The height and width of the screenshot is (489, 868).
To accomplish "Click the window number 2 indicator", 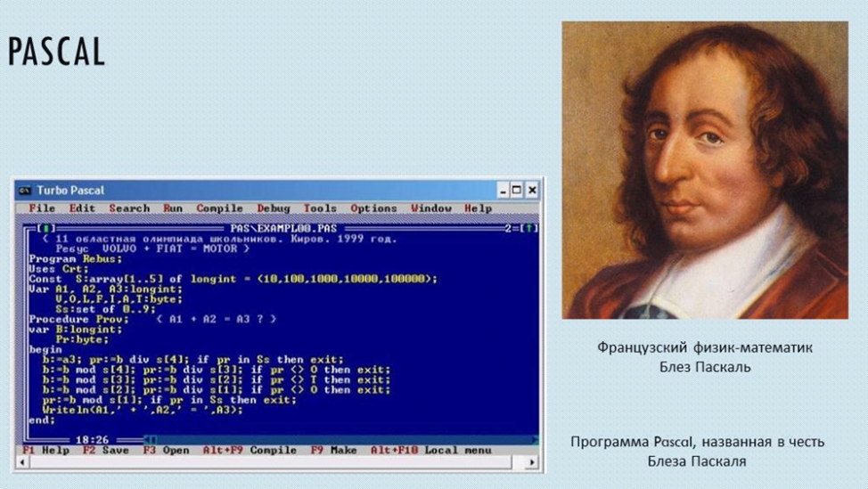I will pyautogui.click(x=508, y=228).
